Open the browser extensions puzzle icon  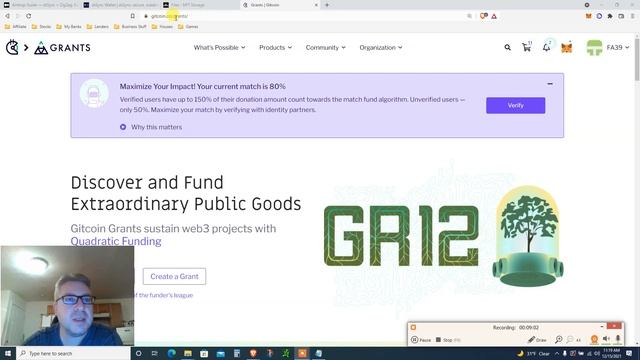610,16
